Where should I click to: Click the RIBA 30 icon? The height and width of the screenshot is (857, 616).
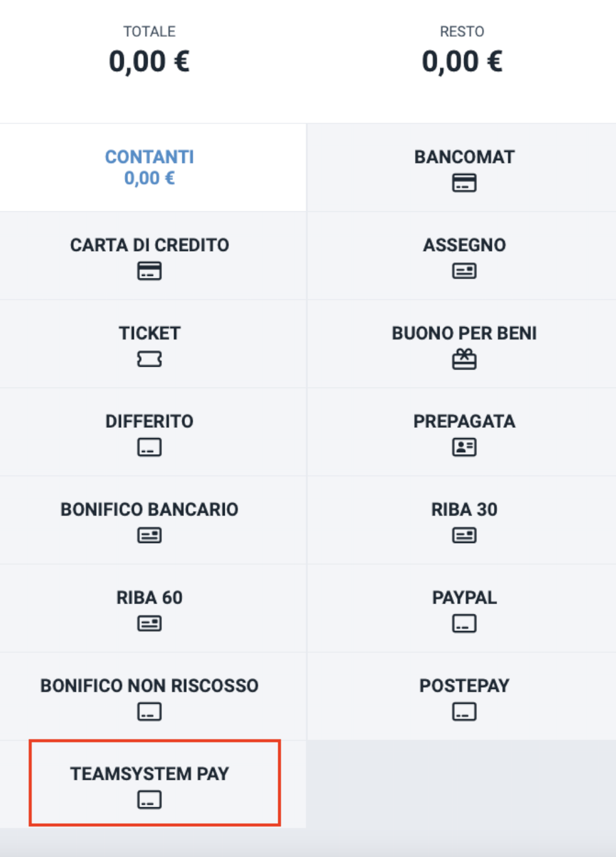click(464, 535)
